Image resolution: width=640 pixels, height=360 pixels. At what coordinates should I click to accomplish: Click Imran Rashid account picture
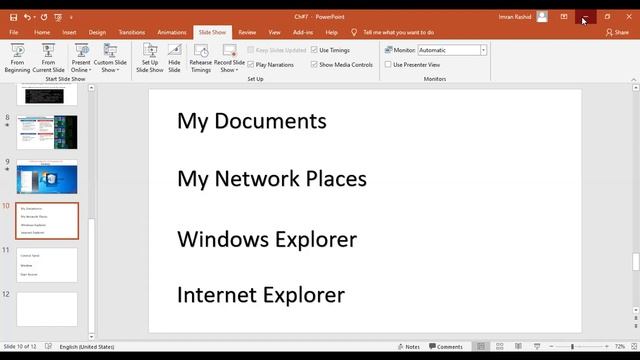point(542,17)
